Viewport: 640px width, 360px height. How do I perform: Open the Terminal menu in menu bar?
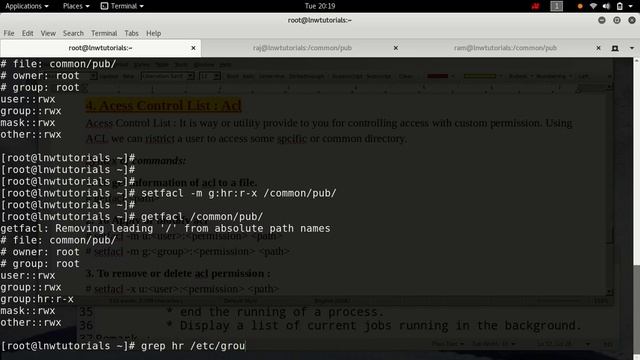104,33
